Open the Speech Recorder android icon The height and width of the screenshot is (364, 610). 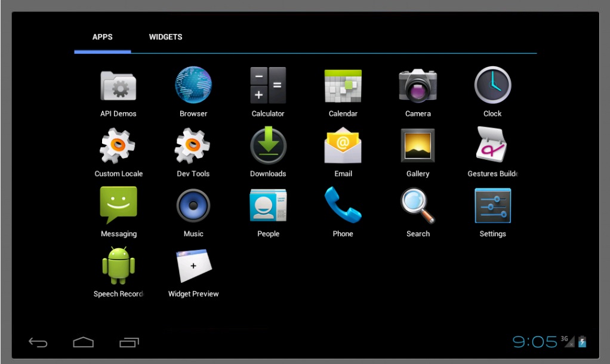coord(118,266)
